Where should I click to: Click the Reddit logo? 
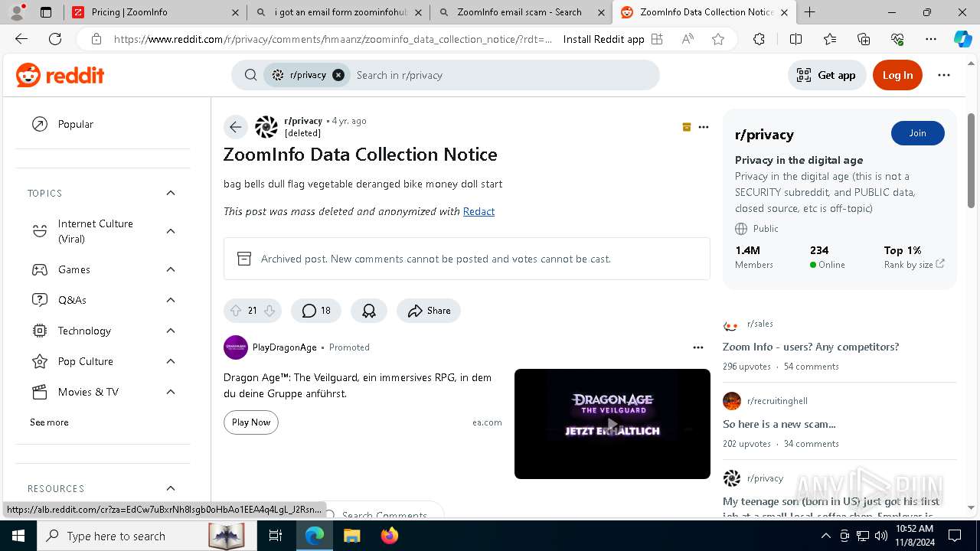(x=60, y=75)
